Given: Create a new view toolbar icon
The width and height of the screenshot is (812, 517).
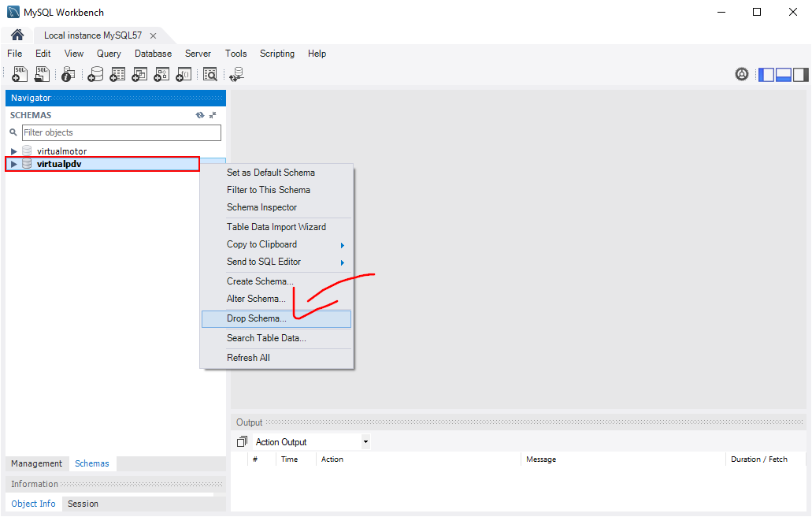Looking at the screenshot, I should point(139,74).
